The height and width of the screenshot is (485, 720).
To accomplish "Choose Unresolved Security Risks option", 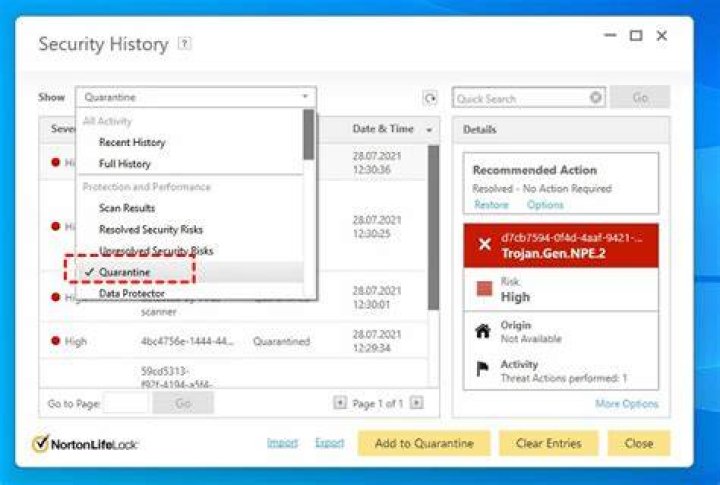I will coord(156,251).
